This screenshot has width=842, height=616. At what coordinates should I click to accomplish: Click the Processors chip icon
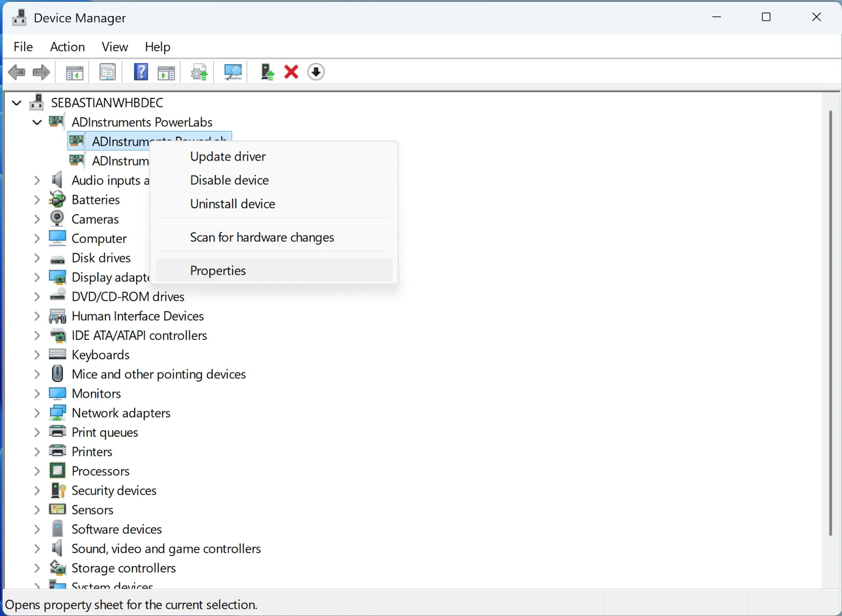pos(57,471)
